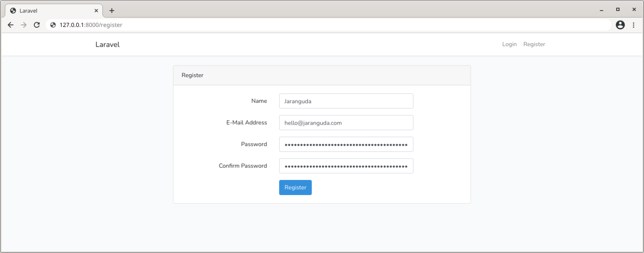Open the browser profile avatar icon
Image resolution: width=644 pixels, height=253 pixels.
[x=620, y=25]
